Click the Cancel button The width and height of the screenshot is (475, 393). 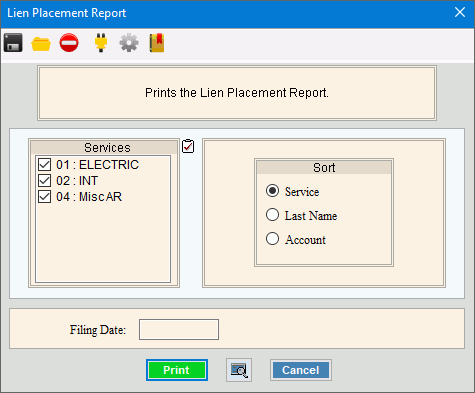click(301, 370)
